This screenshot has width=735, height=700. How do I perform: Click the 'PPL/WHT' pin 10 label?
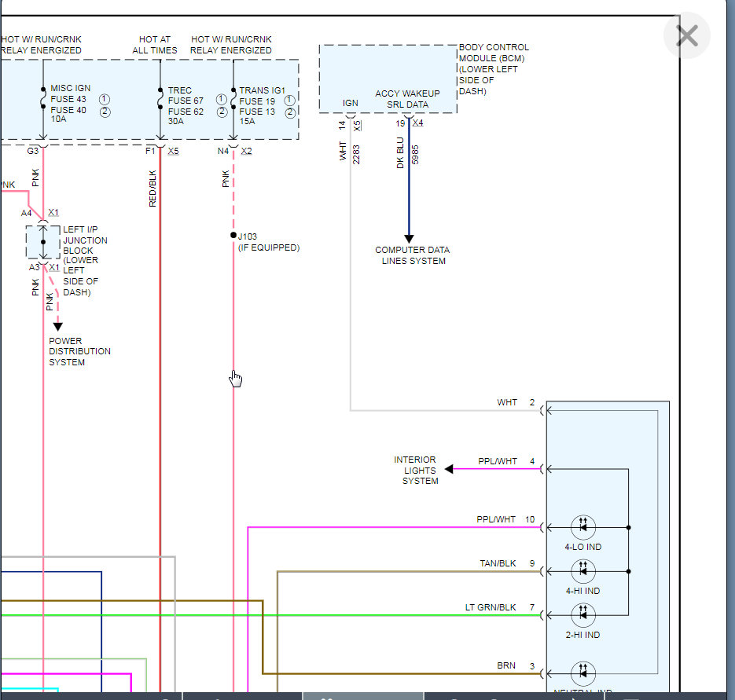click(x=496, y=519)
